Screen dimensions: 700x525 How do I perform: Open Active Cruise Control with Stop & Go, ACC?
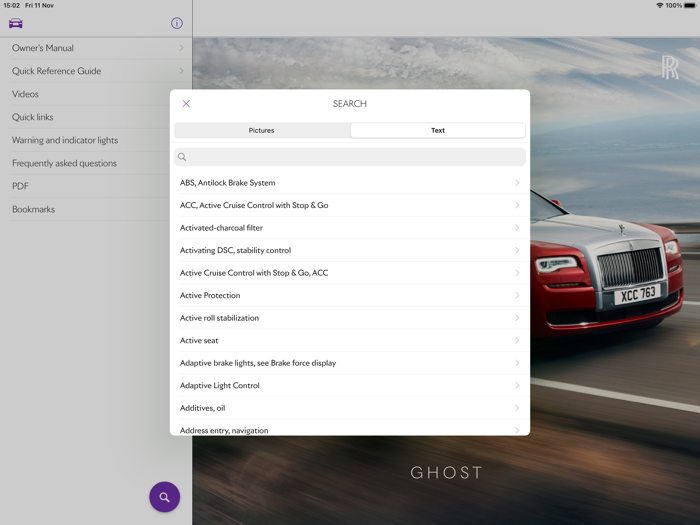point(350,273)
